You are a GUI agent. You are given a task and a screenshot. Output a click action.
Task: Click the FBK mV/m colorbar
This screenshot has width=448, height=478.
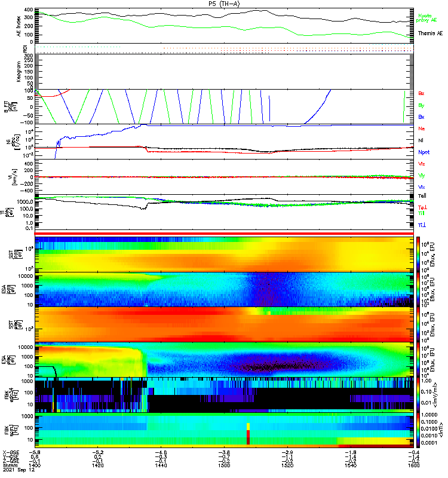(x=418, y=395)
